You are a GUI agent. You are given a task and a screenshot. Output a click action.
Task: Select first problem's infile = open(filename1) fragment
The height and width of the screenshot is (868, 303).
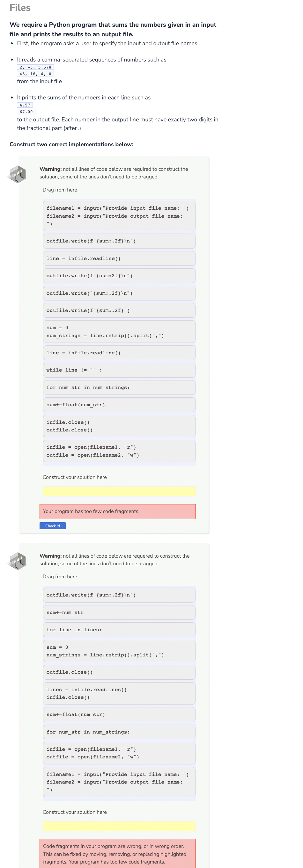[x=119, y=451]
